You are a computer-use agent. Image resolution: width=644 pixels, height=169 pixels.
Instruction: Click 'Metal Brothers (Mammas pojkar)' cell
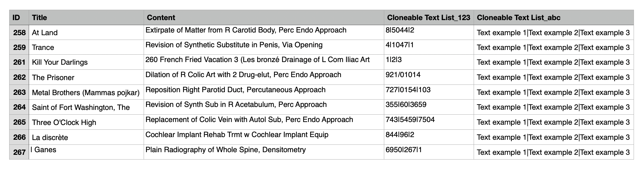[86, 92]
